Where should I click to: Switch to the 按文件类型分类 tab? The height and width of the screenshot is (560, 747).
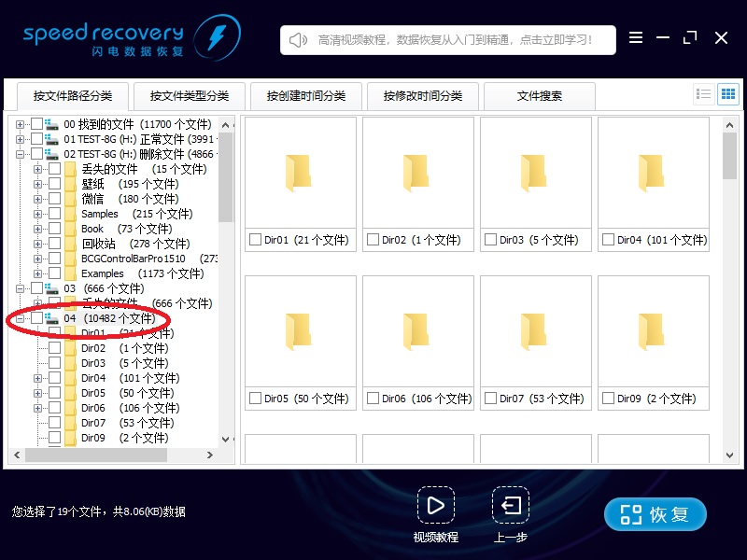[190, 96]
